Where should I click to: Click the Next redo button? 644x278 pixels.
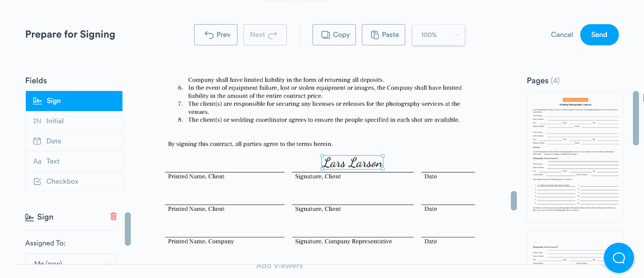pyautogui.click(x=265, y=35)
